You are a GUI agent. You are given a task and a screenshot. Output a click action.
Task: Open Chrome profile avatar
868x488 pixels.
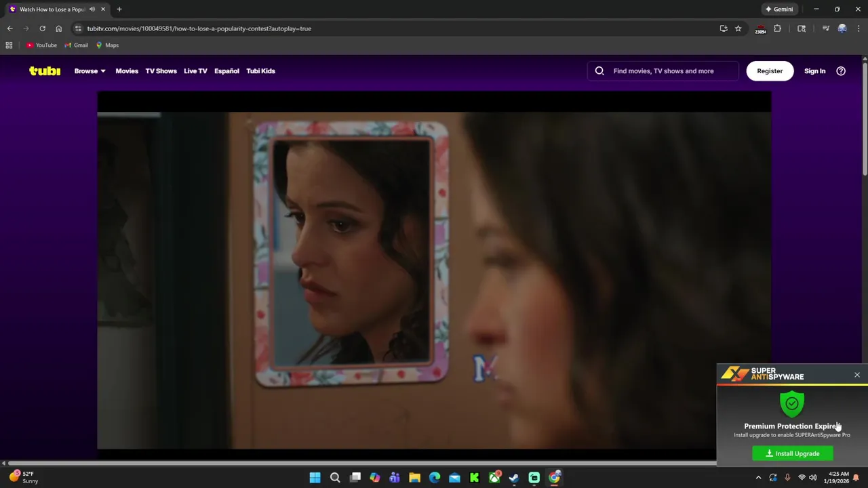pyautogui.click(x=842, y=28)
